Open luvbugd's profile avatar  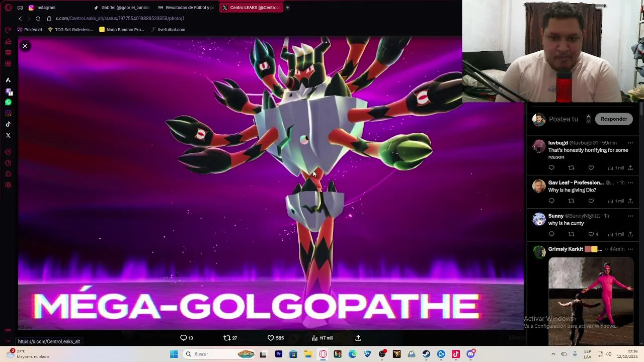(539, 146)
